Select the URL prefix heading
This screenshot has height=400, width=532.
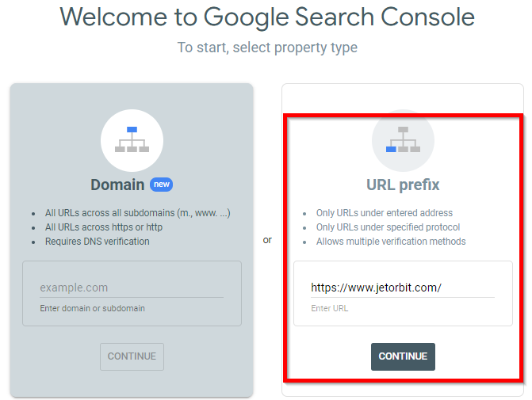[x=403, y=185]
